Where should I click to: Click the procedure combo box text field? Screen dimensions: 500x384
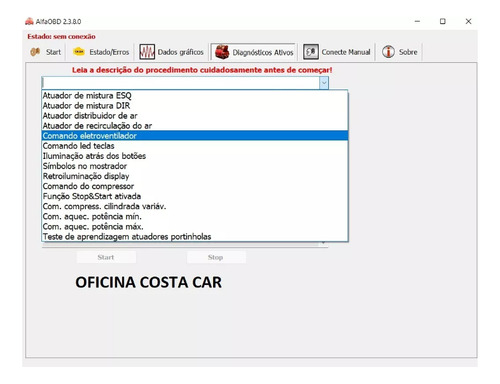(181, 83)
